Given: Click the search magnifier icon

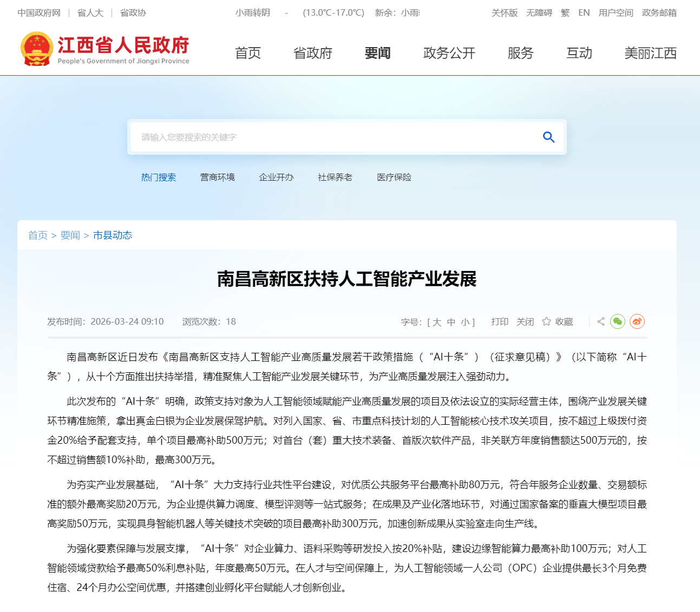Looking at the screenshot, I should tap(548, 137).
